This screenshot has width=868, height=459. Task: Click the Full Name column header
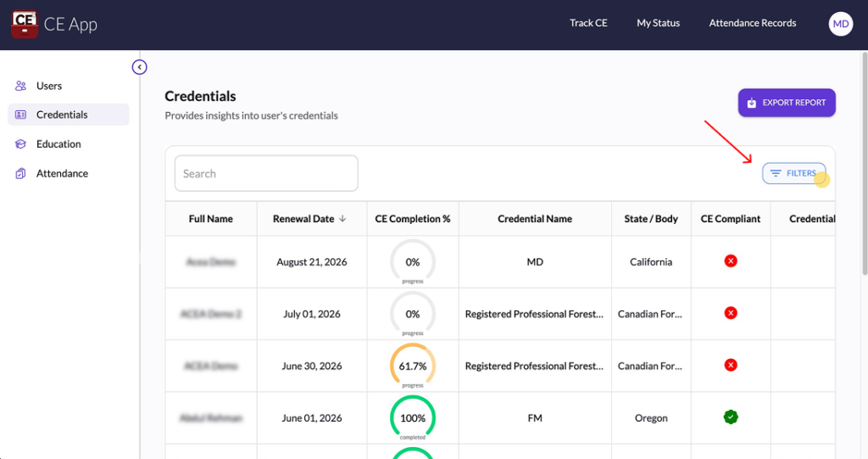(x=210, y=219)
